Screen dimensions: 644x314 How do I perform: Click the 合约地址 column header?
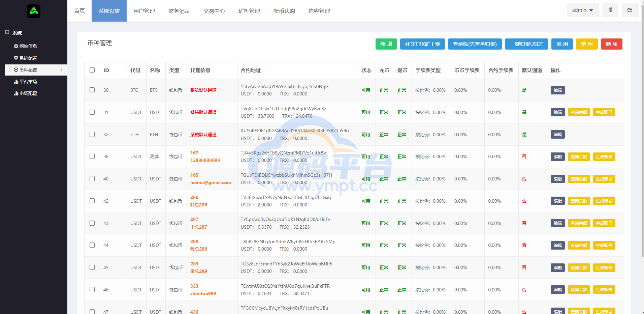(251, 70)
